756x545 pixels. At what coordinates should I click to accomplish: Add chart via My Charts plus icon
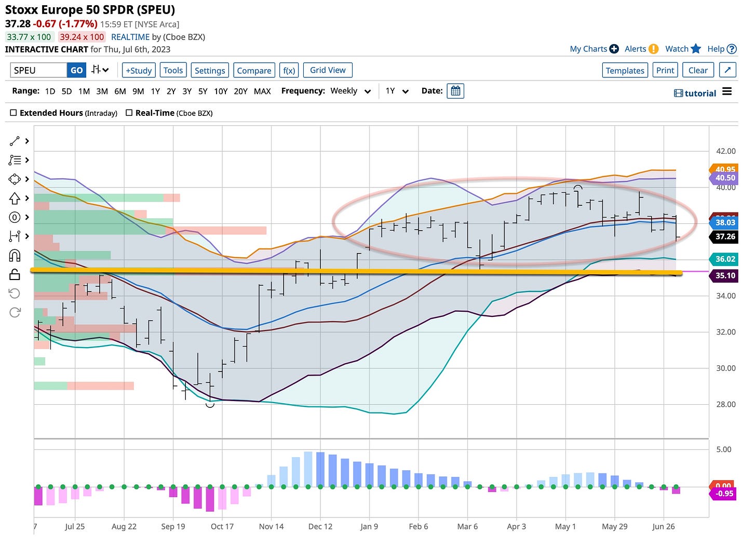click(614, 49)
